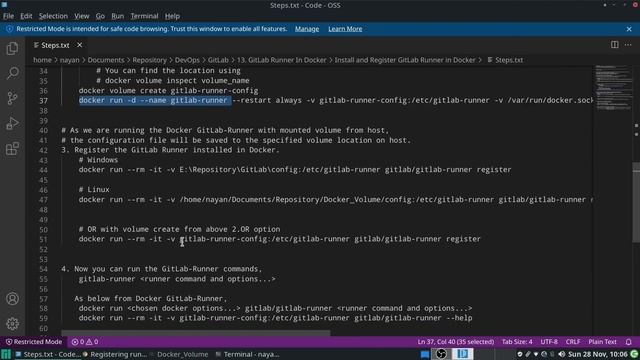
Task: Switch to Registering run... taskbar window
Action: pos(115,354)
